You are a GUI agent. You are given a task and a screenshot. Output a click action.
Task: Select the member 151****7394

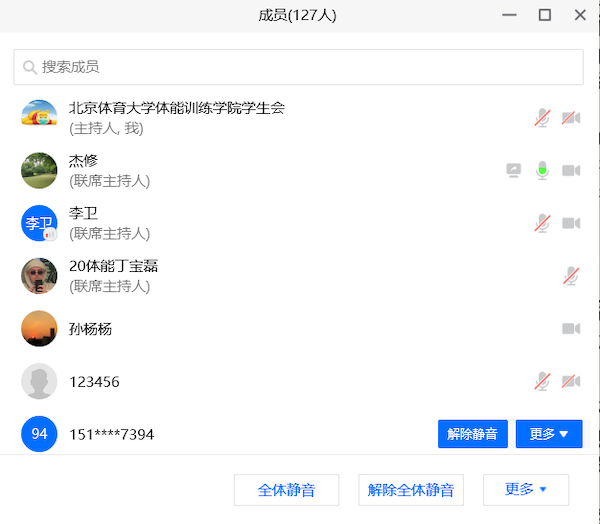(111, 434)
